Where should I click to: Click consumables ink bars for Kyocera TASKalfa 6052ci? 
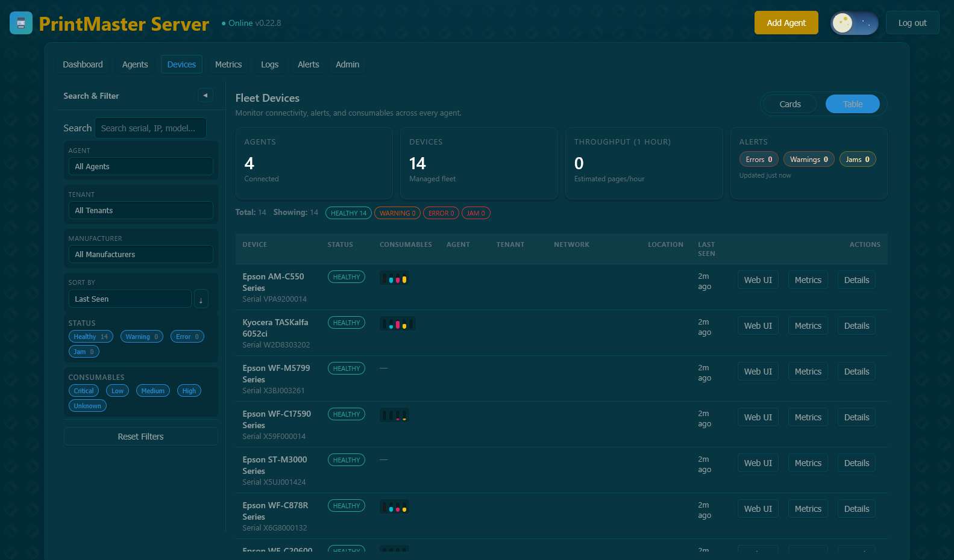pyautogui.click(x=397, y=324)
